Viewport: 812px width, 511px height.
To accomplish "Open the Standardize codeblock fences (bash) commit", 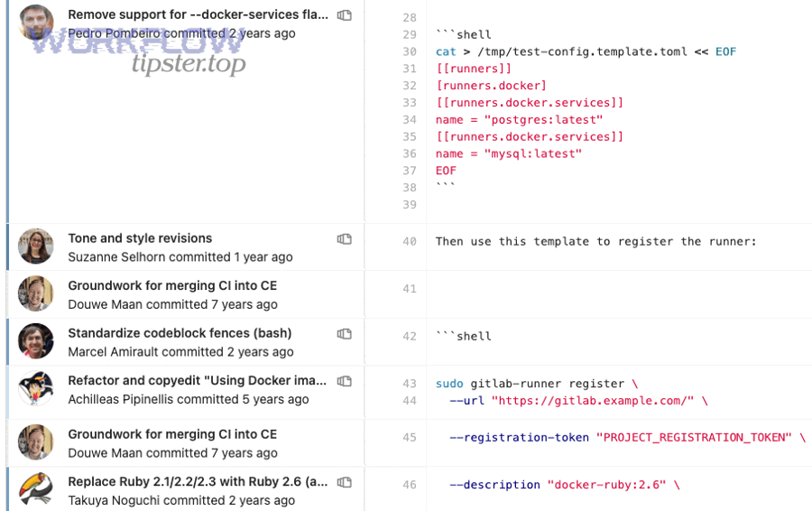I will click(x=178, y=333).
